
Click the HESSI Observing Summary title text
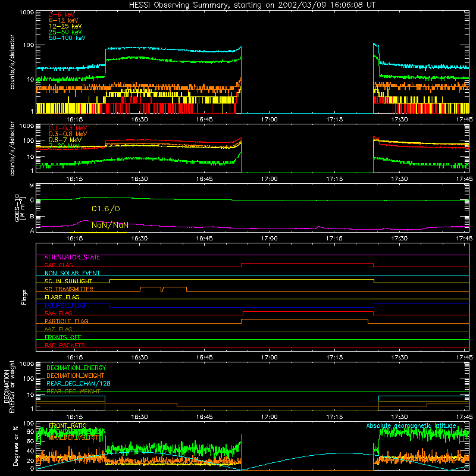tap(252, 5)
